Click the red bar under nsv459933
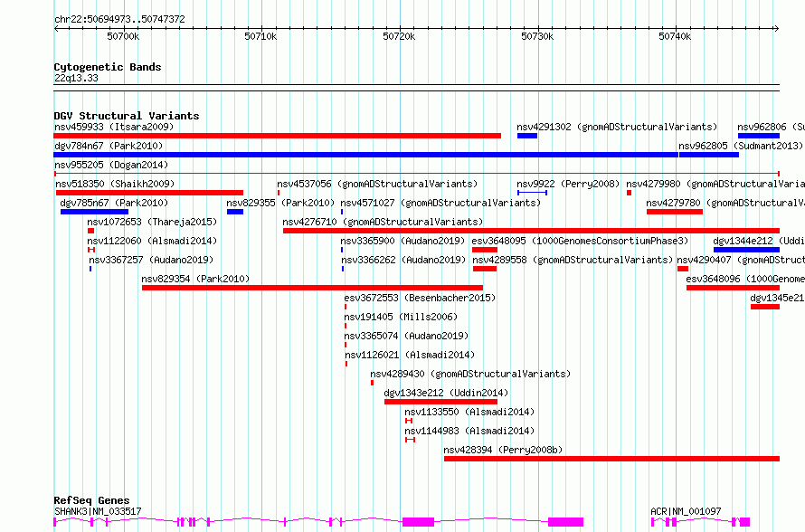Image resolution: width=805 pixels, height=532 pixels. [278, 136]
